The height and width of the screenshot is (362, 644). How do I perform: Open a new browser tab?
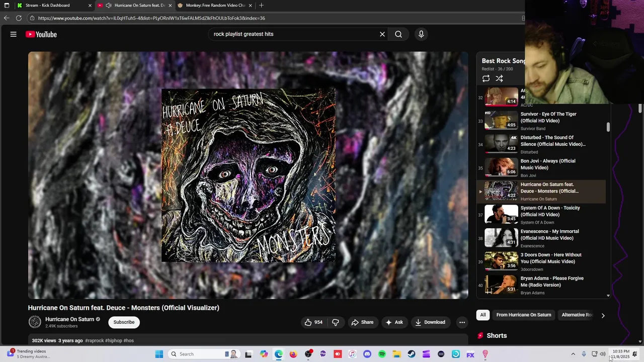pyautogui.click(x=261, y=6)
